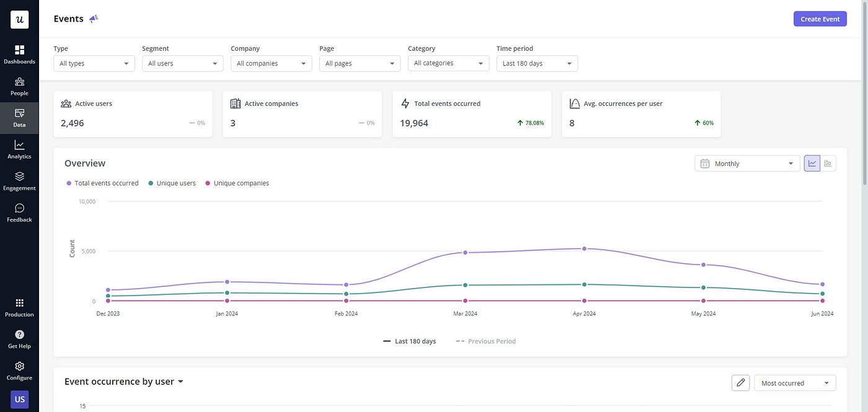This screenshot has width=868, height=412.
Task: Click the Active companies card
Action: click(302, 114)
